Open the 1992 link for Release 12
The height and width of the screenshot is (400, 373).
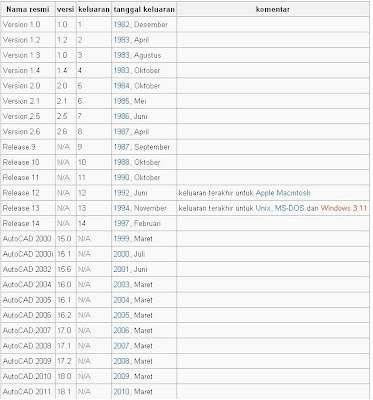[121, 193]
